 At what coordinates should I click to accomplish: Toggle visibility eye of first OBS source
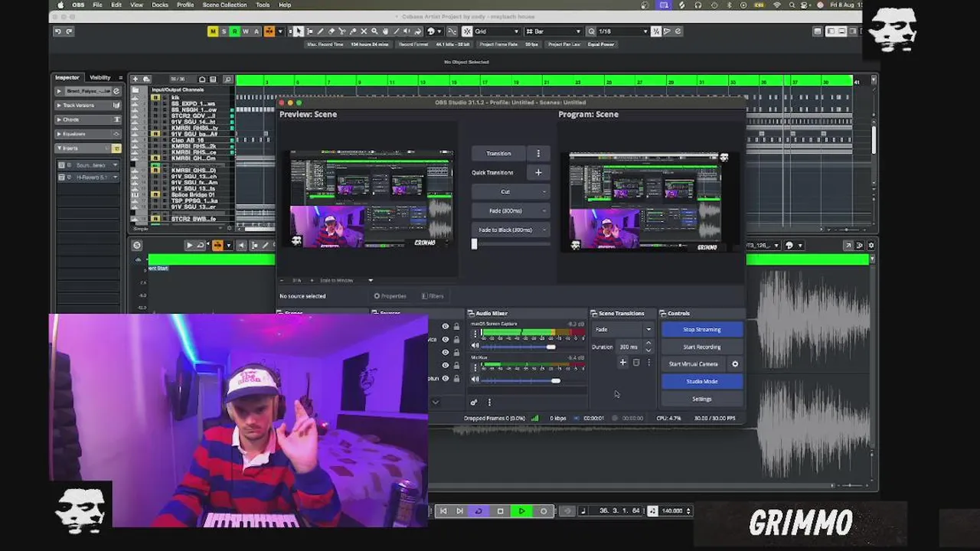[445, 326]
